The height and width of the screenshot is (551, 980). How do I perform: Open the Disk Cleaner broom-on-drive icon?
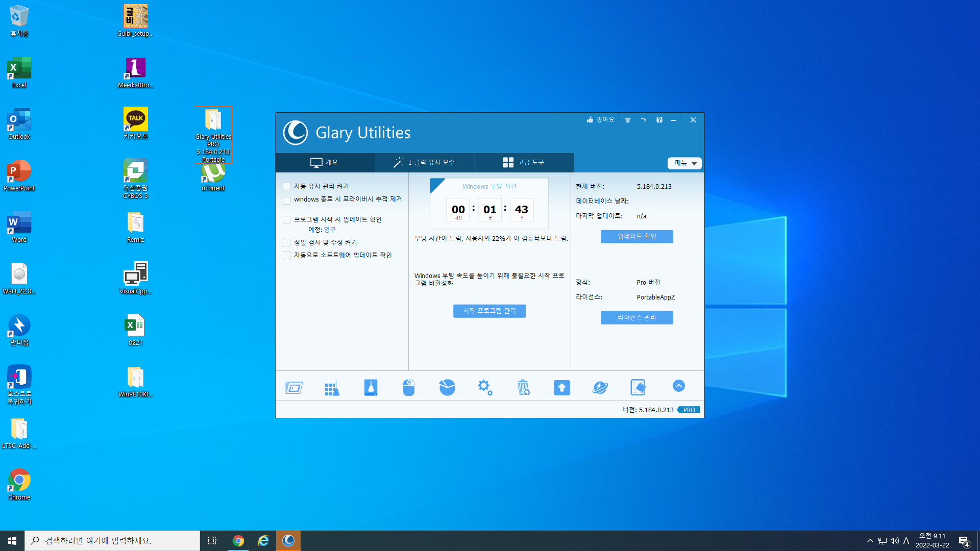pyautogui.click(x=371, y=388)
